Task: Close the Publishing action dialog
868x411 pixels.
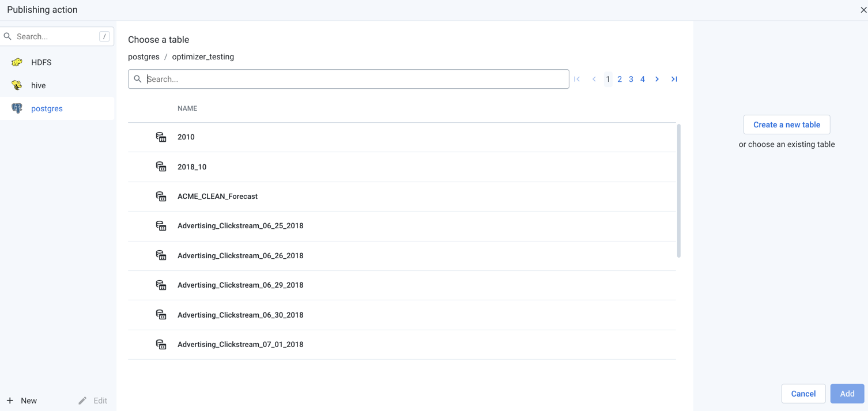Action: coord(863,10)
